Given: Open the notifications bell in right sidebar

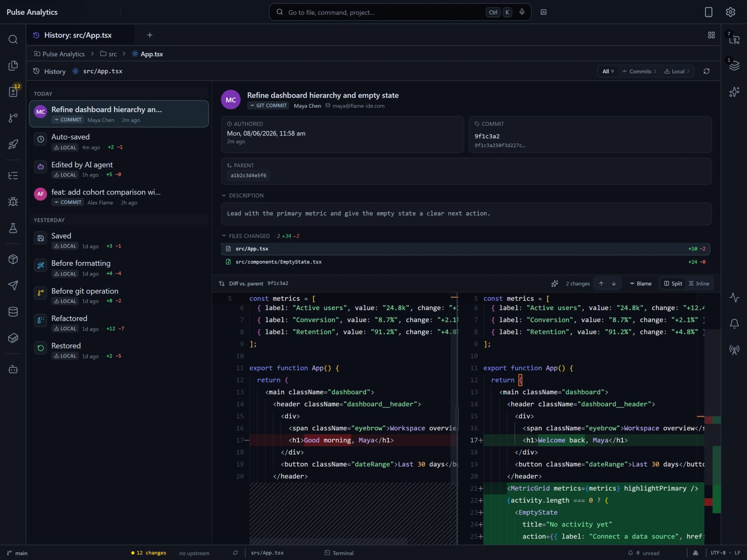Looking at the screenshot, I should click(x=734, y=323).
